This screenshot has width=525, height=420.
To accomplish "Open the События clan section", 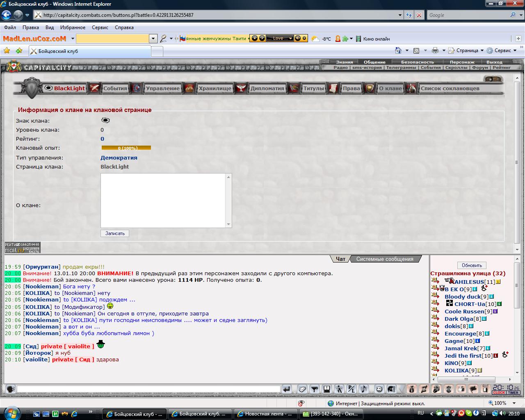I will coord(115,88).
